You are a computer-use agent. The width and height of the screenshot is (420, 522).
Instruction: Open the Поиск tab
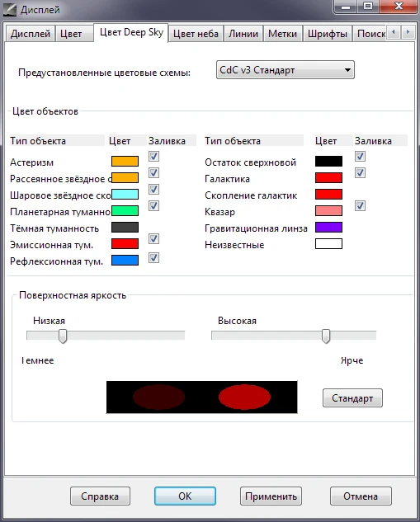tap(370, 34)
